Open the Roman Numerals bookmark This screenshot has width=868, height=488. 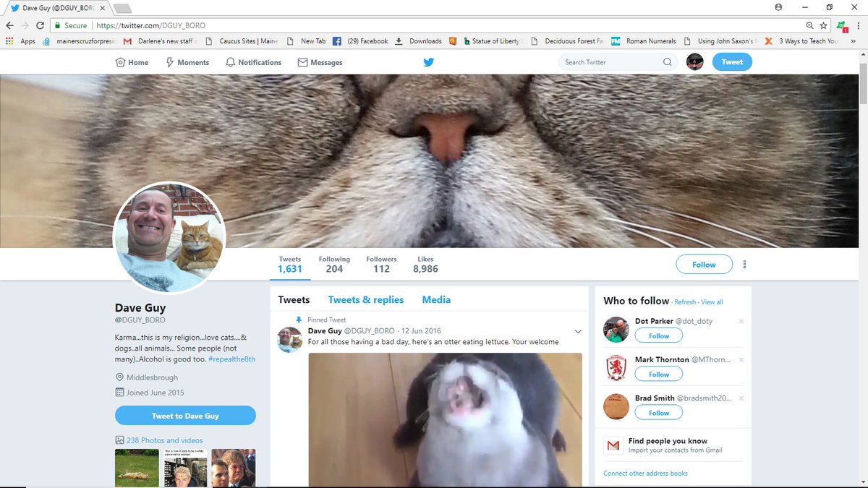click(x=644, y=41)
